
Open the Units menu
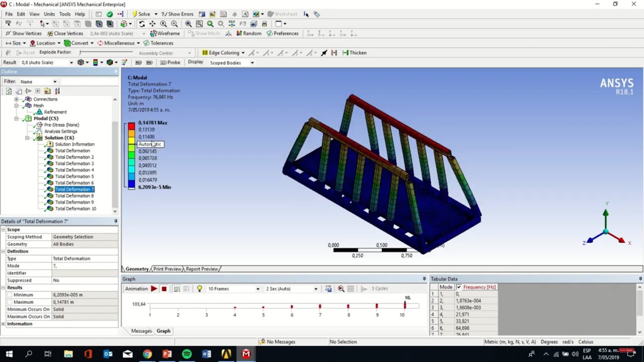pyautogui.click(x=49, y=14)
